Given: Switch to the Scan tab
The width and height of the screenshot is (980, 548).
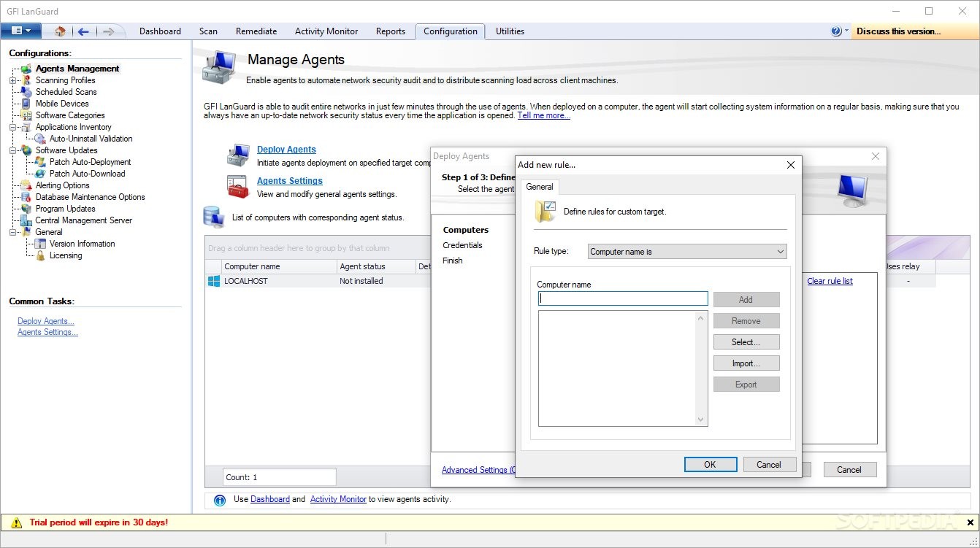Looking at the screenshot, I should tap(208, 31).
